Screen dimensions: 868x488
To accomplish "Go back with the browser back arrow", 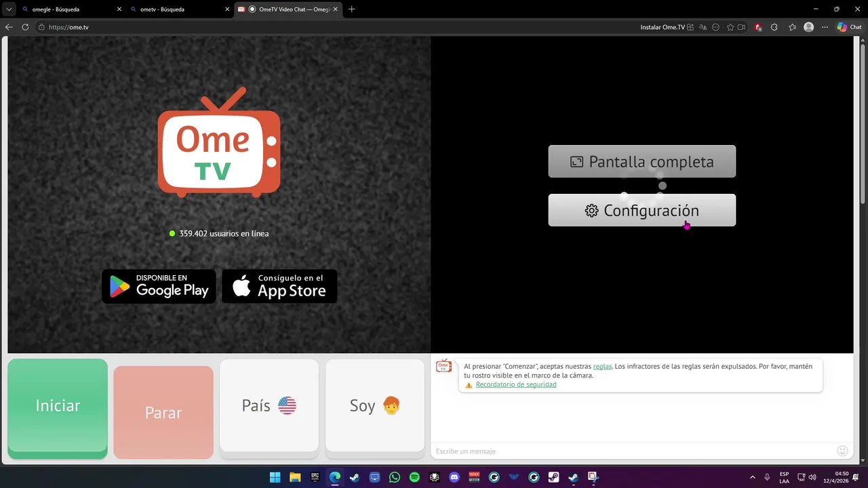I will [9, 27].
